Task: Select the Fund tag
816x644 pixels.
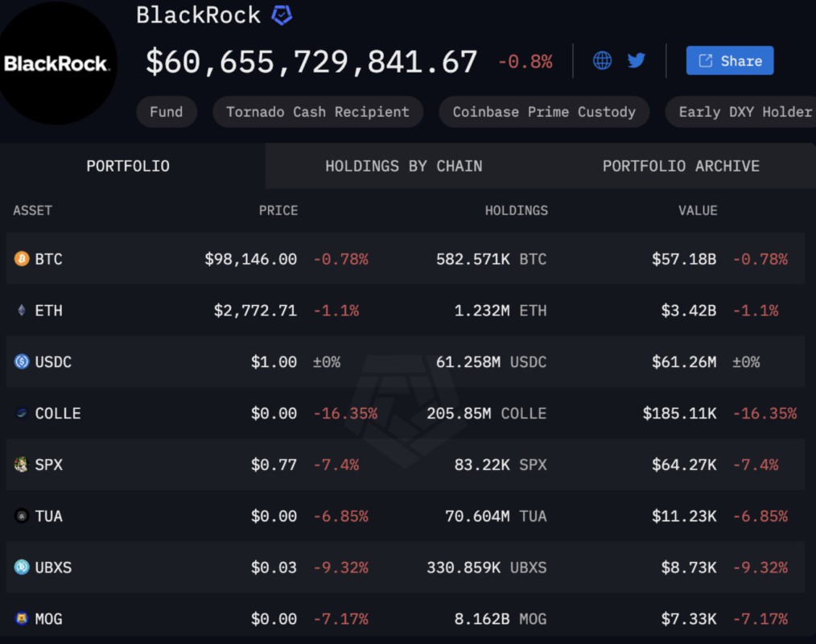Action: tap(167, 111)
